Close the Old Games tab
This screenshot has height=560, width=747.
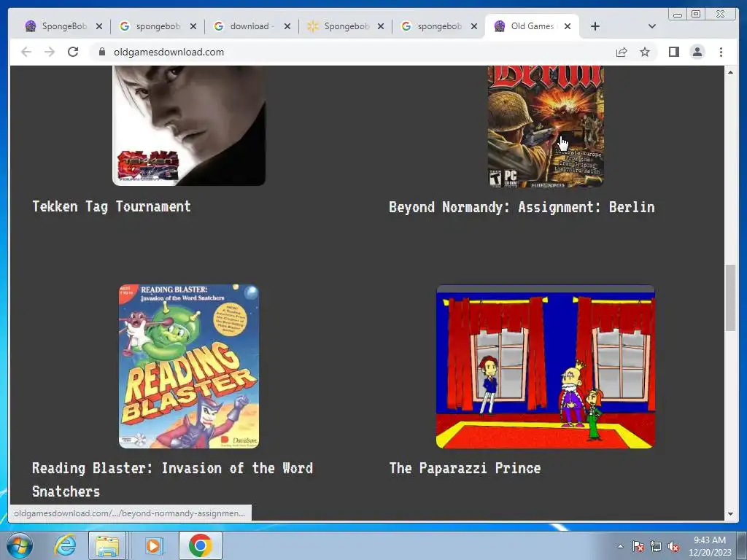[568, 26]
